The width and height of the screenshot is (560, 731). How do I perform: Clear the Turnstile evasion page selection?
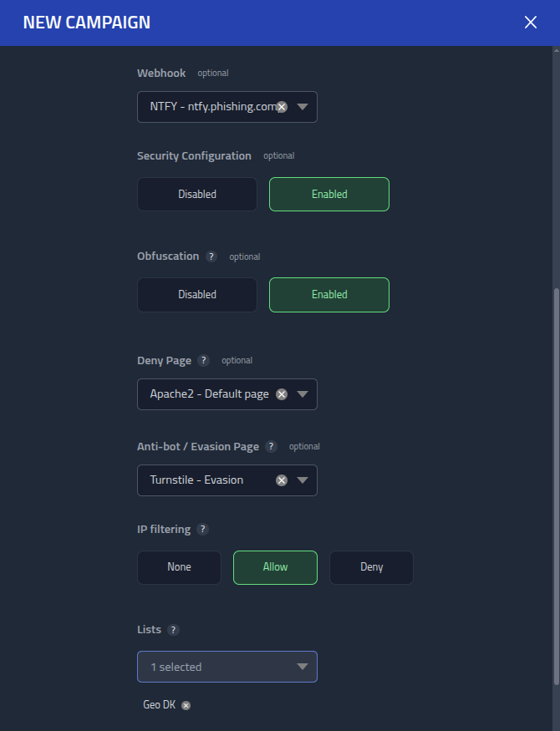pyautogui.click(x=282, y=480)
